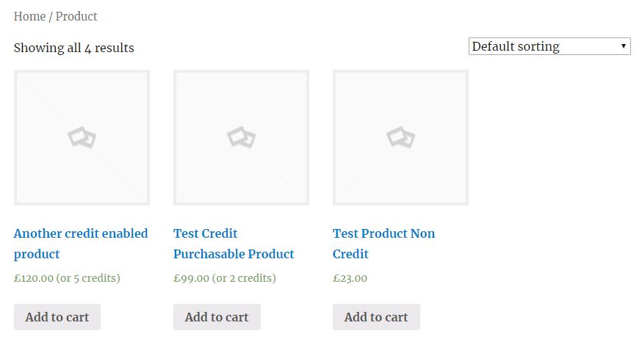This screenshot has height=364, width=642.
Task: Click the Product breadcrumb text
Action: [x=76, y=16]
